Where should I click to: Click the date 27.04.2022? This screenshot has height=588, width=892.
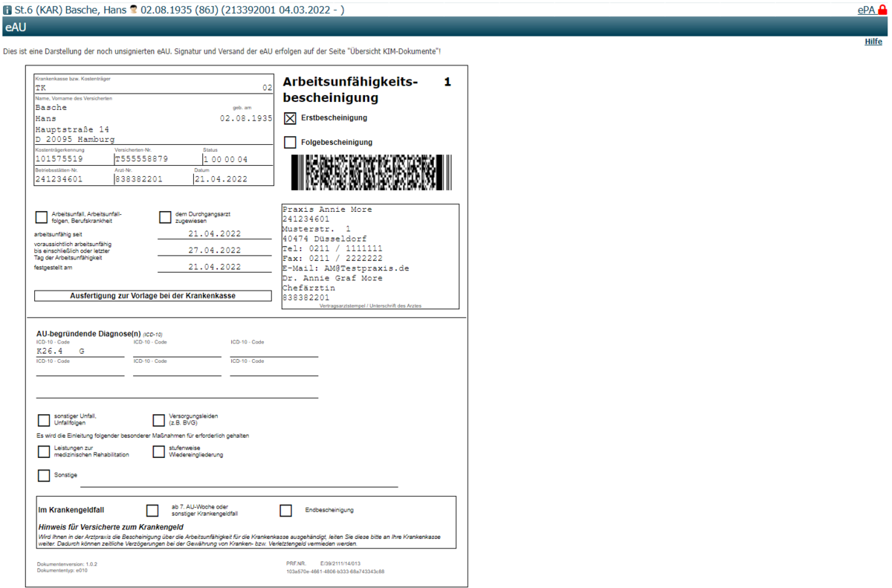tap(214, 251)
